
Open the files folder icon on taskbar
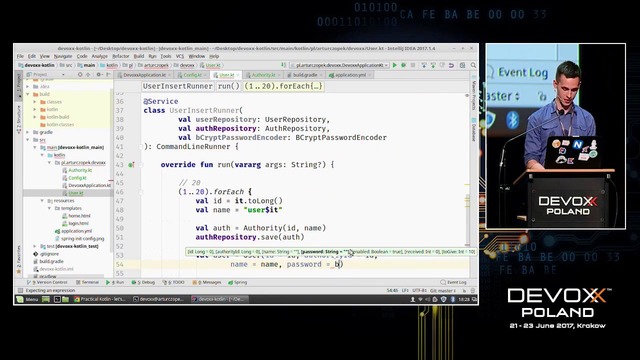[x=65, y=299]
